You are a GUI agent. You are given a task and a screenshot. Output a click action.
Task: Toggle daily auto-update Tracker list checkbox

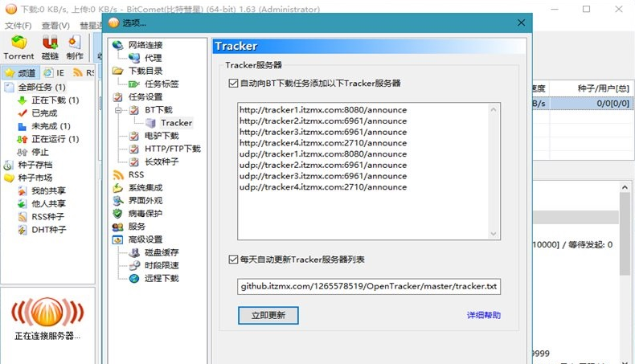233,259
